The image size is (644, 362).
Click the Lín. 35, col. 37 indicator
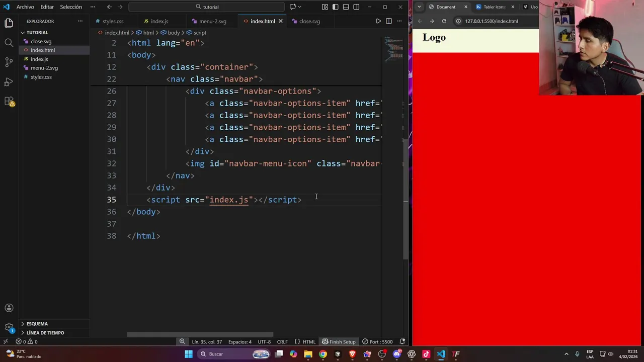207,342
